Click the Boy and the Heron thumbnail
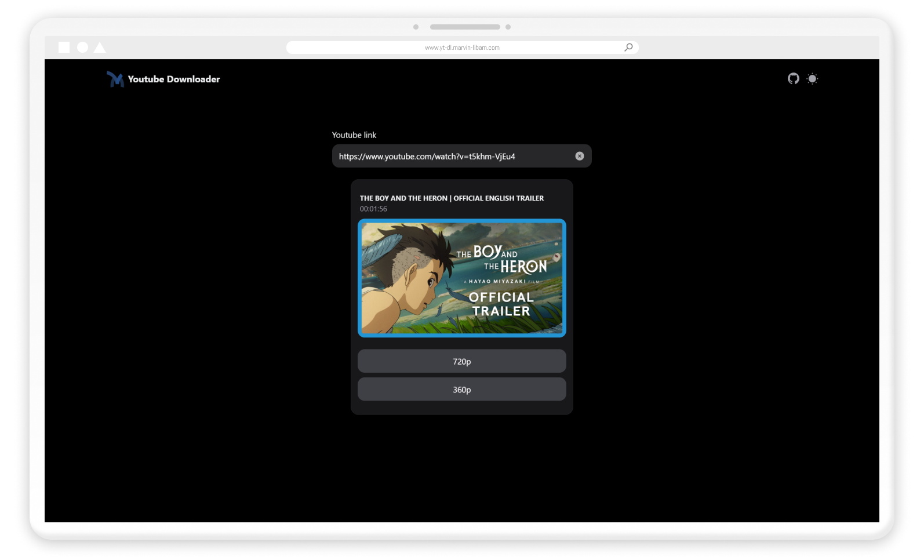Viewport: 924px width, 560px height. 461,278
